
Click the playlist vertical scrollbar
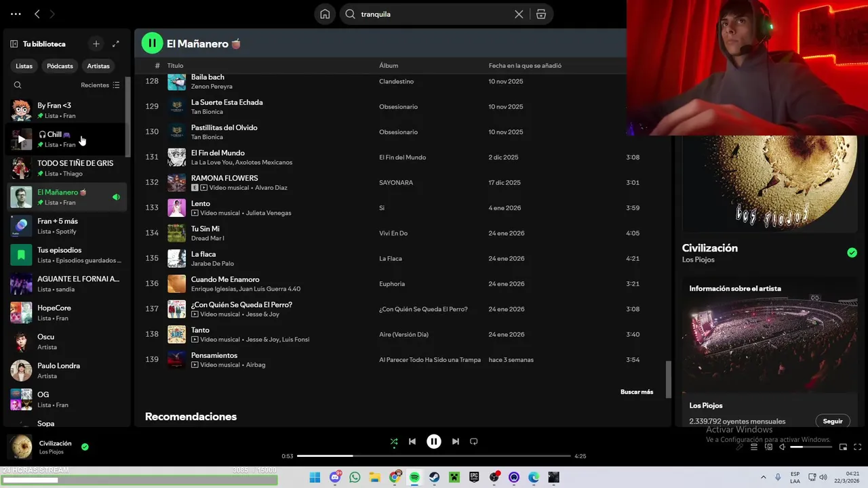pyautogui.click(x=668, y=380)
